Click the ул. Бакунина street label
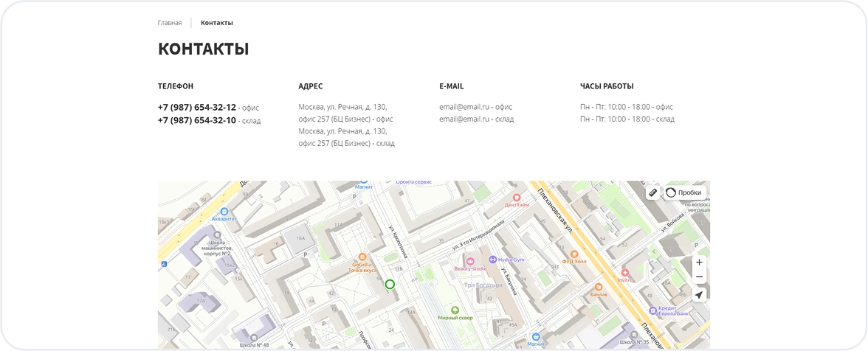The image size is (868, 351). [x=508, y=281]
